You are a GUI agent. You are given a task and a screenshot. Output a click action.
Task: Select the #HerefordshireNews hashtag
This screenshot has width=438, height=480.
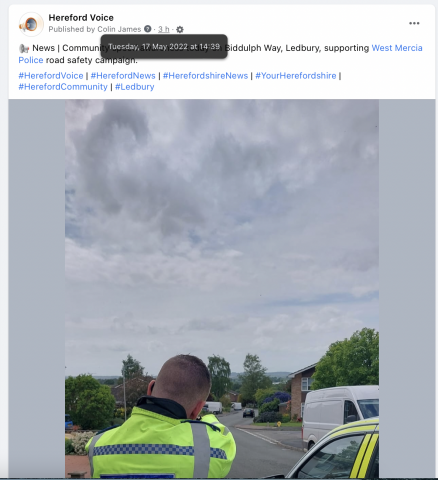pyautogui.click(x=205, y=76)
